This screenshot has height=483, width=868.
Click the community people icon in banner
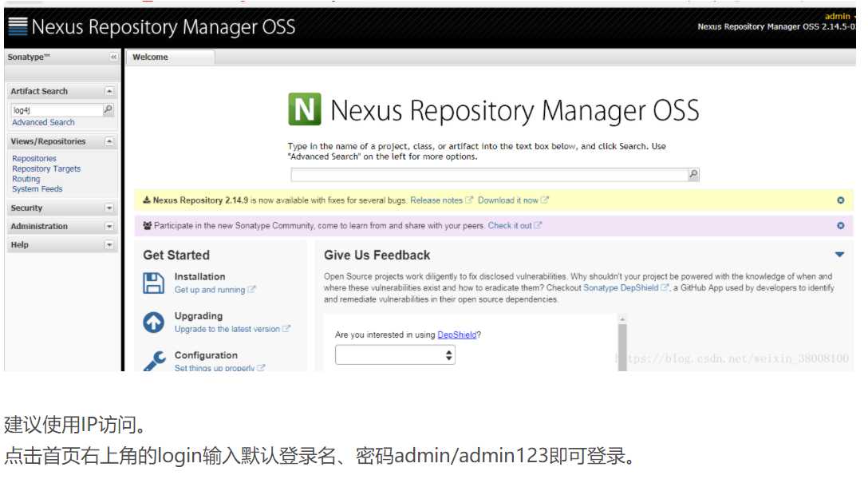coord(148,225)
